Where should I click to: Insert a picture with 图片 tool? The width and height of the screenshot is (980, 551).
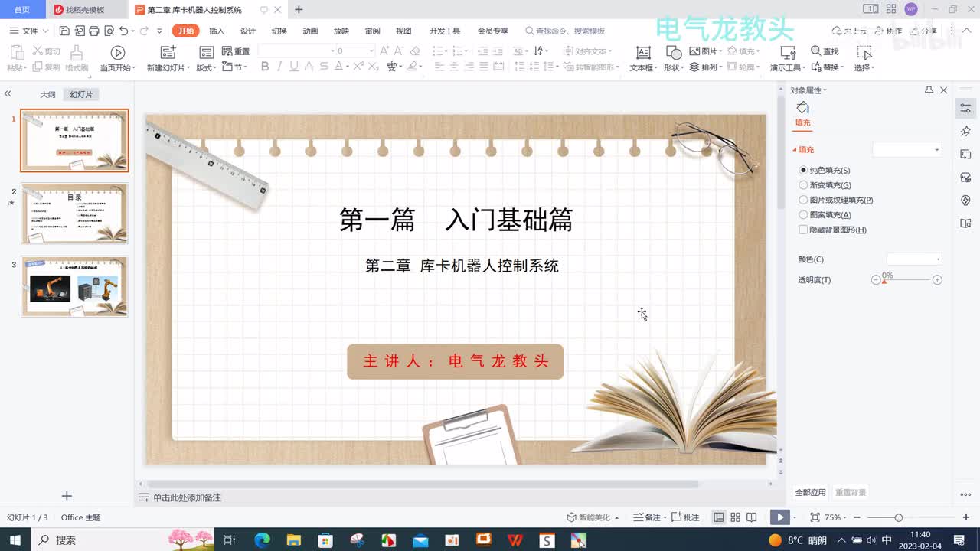tap(705, 51)
